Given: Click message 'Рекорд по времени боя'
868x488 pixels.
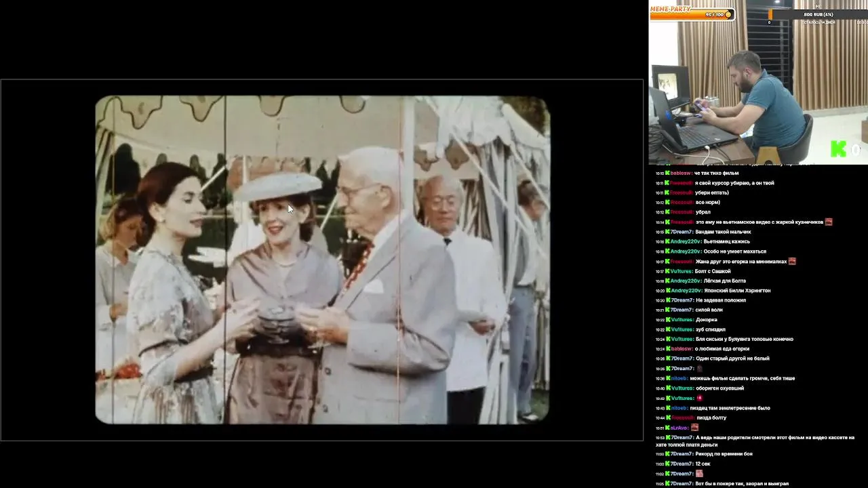Looking at the screenshot, I should pyautogui.click(x=724, y=454).
